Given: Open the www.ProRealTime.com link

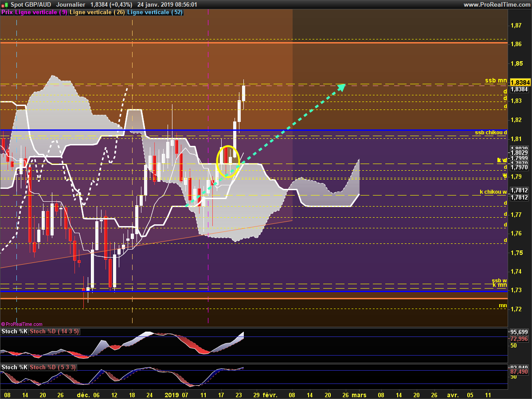Looking at the screenshot, I should 497,4.
